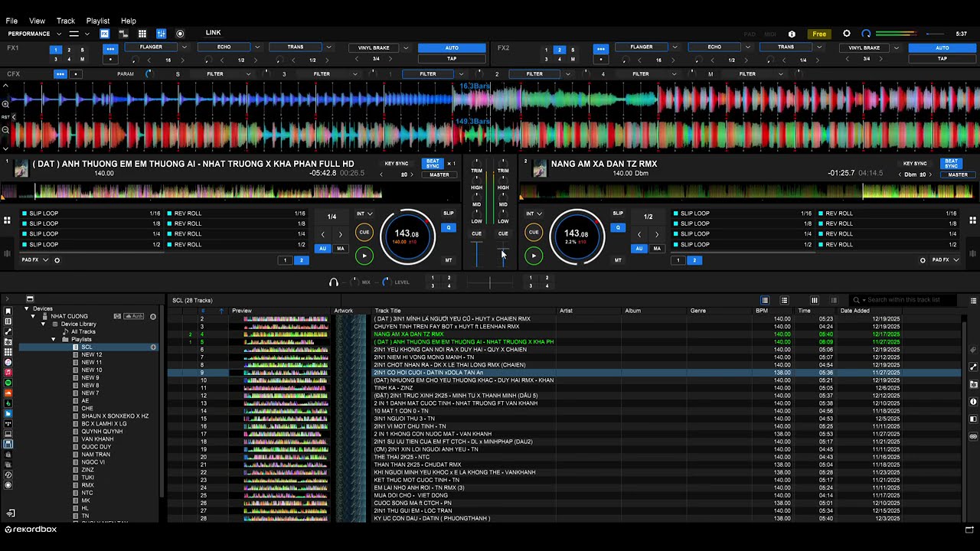Screen dimensions: 980x551
Task: Toggle master tempo MT on deck 1
Action: coord(449,260)
